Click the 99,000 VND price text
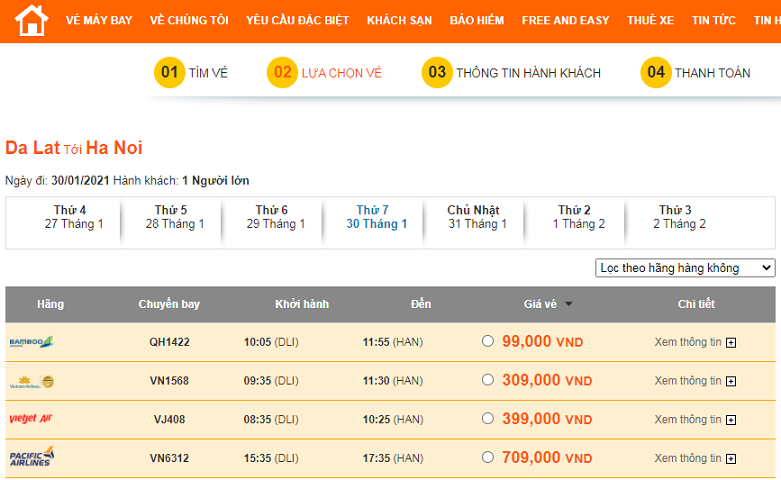781x480 pixels. (x=542, y=342)
